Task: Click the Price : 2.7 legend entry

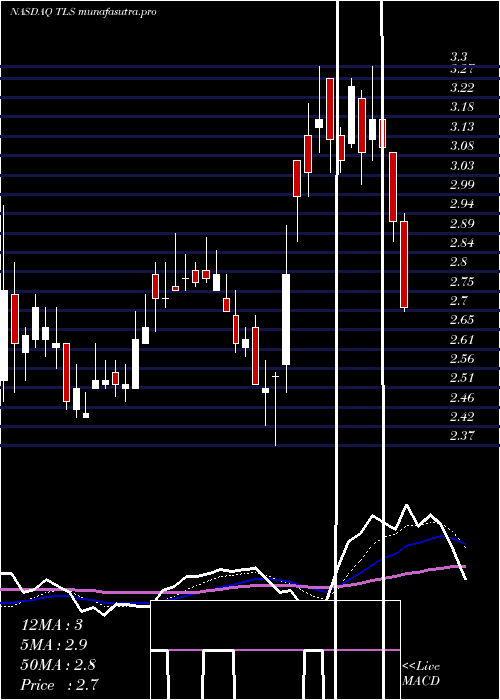Action: point(59,685)
